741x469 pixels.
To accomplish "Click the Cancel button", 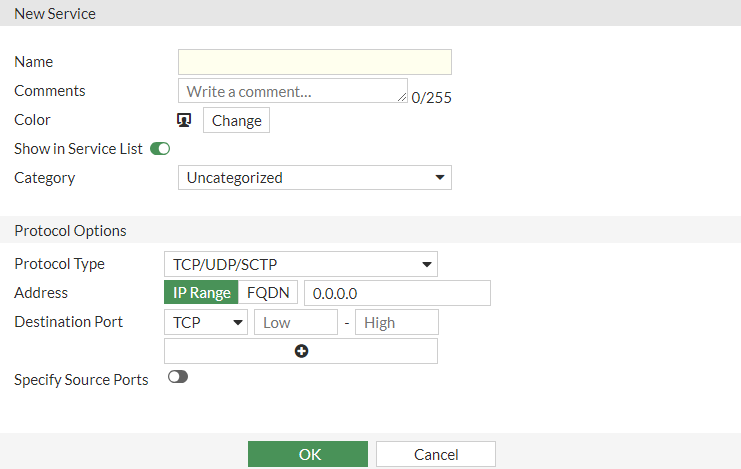I will click(x=436, y=454).
